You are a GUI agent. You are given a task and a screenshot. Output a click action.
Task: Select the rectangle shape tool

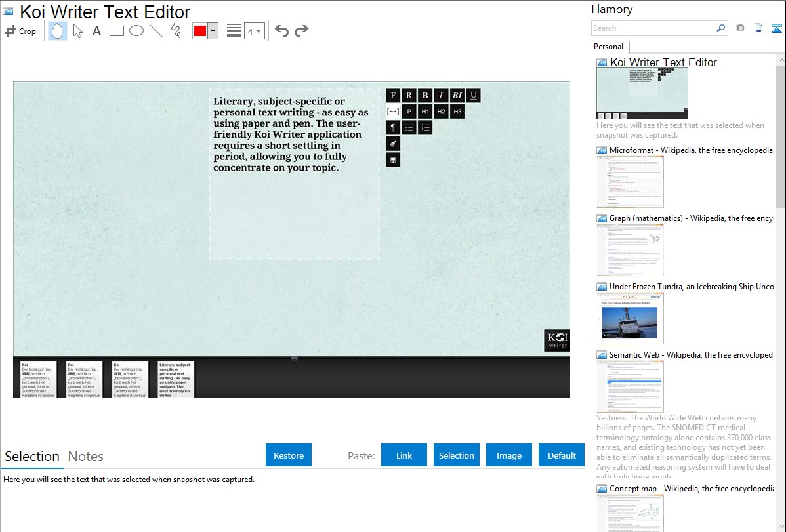(116, 31)
